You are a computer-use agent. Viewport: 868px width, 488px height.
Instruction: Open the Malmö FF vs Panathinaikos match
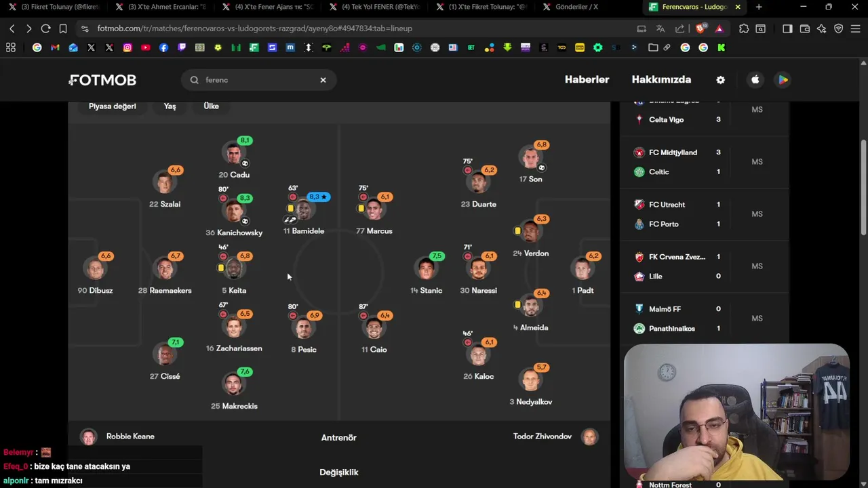(x=705, y=319)
